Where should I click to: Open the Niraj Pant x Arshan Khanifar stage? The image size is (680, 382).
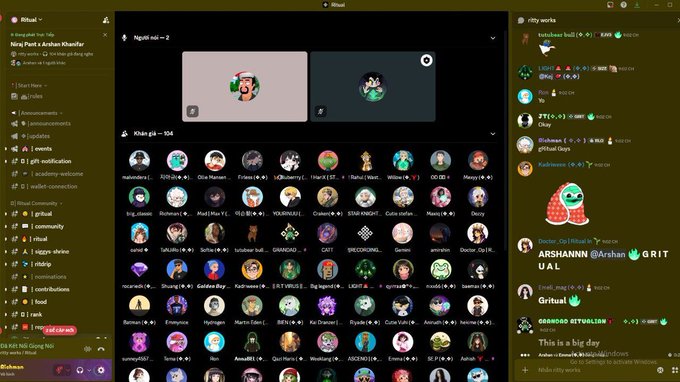point(47,44)
